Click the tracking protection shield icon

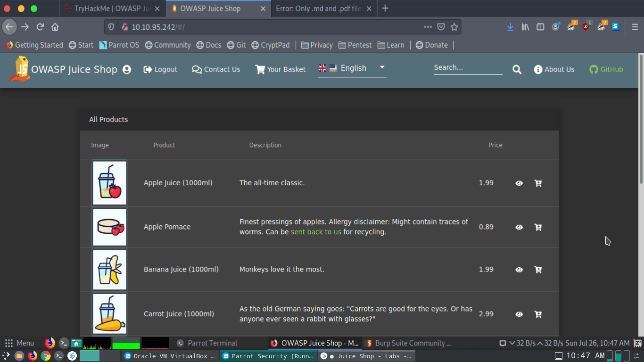pyautogui.click(x=111, y=27)
